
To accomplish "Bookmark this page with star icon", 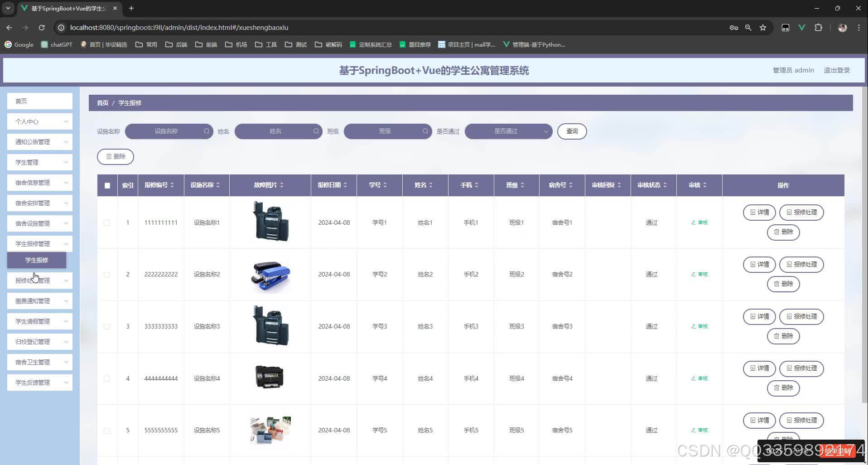I will click(x=763, y=28).
